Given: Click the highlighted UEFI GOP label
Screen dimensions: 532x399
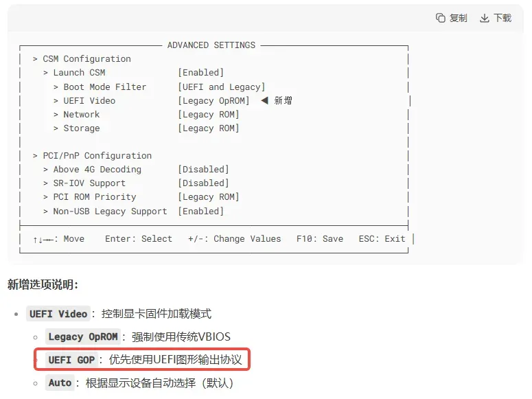Looking at the screenshot, I should [71, 360].
